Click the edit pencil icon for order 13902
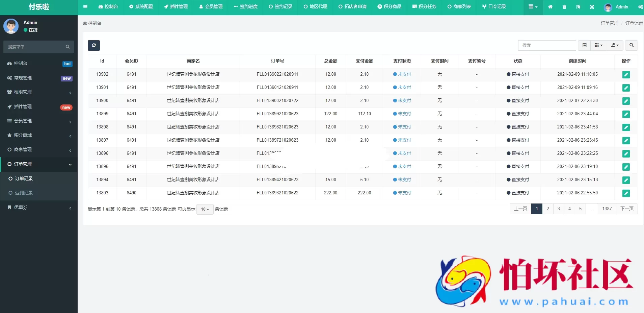The image size is (644, 313). tap(626, 75)
